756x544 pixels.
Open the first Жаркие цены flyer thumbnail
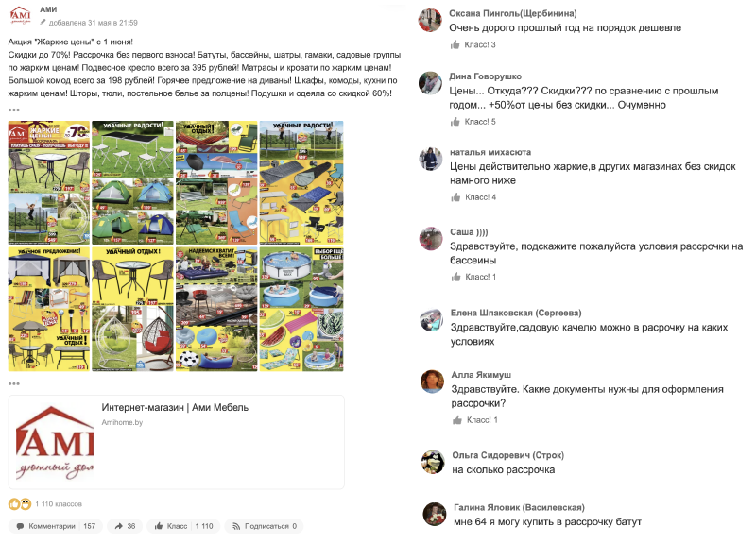pos(49,182)
